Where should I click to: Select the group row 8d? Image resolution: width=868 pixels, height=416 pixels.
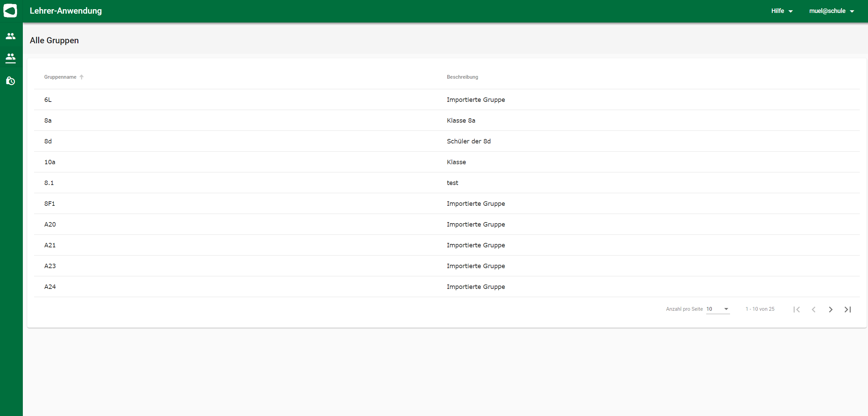pos(447,141)
